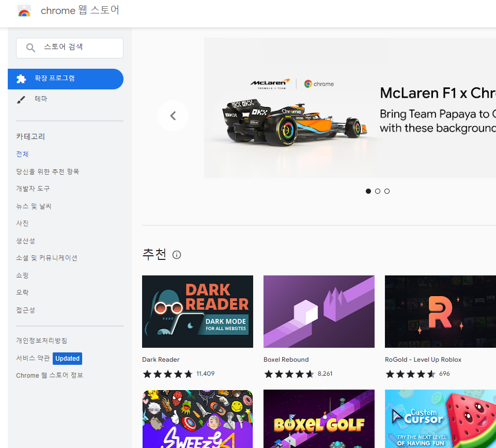This screenshot has height=448, width=496.
Task: Click the chrome 웹 스토어 header title
Action: click(80, 10)
